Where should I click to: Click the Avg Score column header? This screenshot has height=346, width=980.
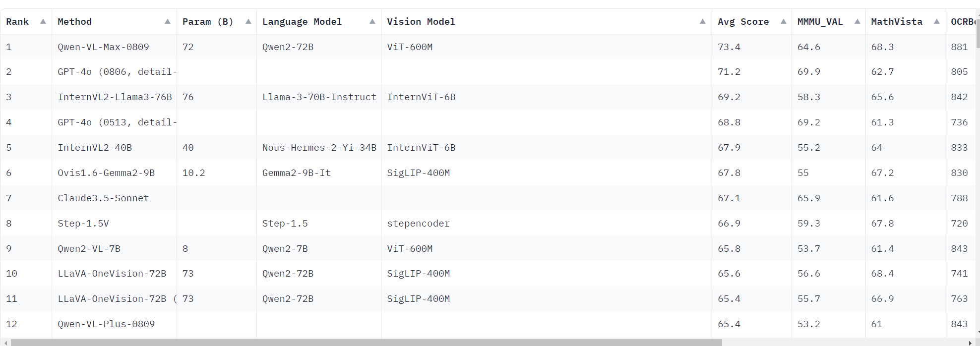click(743, 21)
